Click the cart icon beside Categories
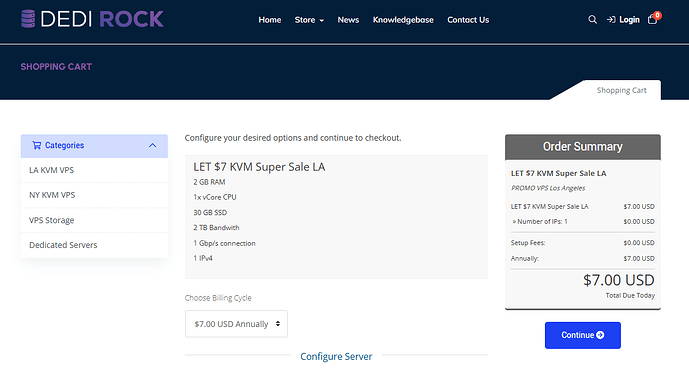The height and width of the screenshot is (376, 689). [36, 145]
